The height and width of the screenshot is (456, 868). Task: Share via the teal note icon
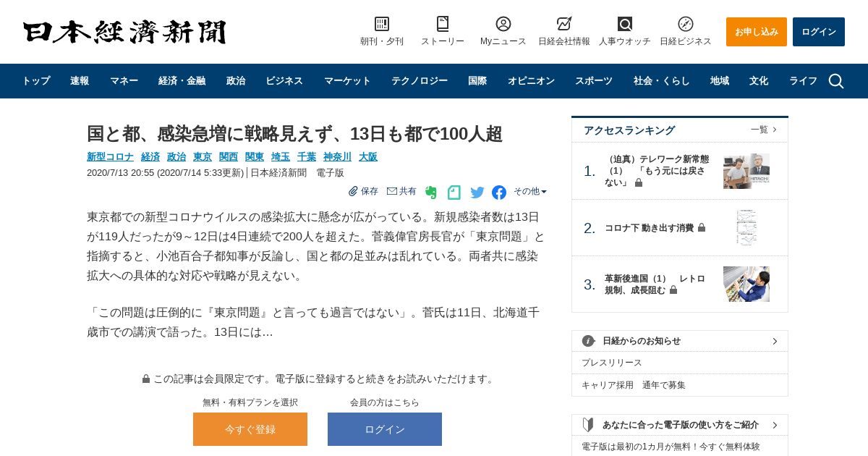click(x=454, y=193)
